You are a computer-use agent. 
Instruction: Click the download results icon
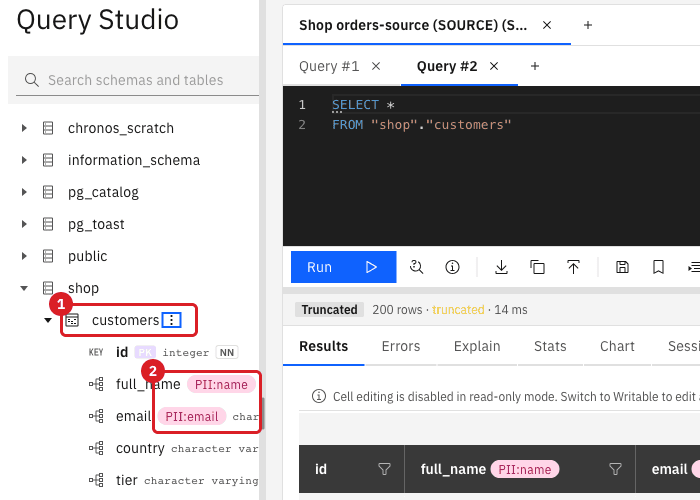[501, 267]
